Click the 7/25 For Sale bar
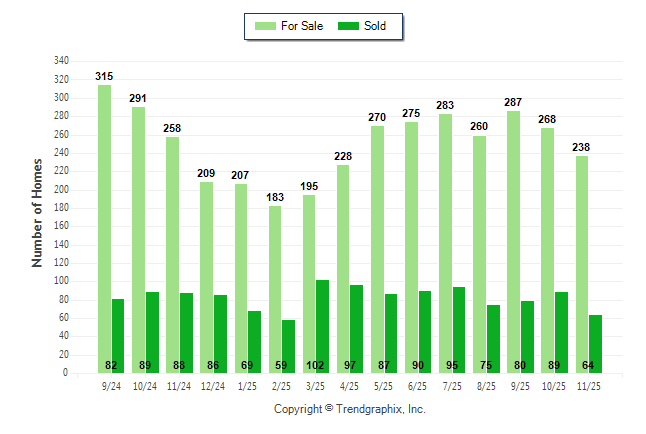Image resolution: width=646 pixels, height=434 pixels. [x=445, y=240]
